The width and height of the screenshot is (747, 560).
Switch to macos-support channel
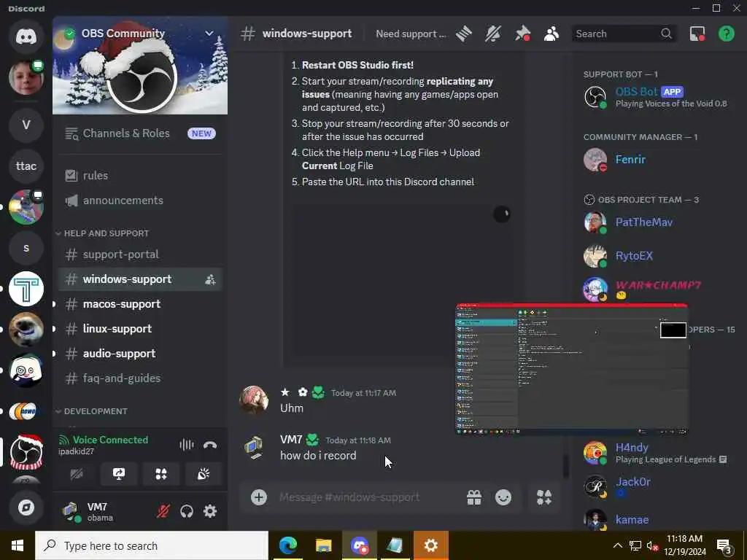(140, 304)
